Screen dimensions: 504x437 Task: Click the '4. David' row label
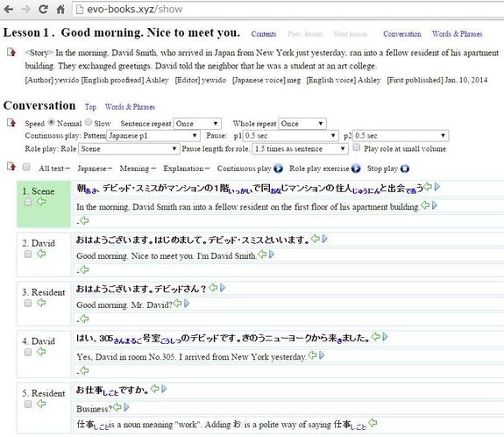(39, 341)
